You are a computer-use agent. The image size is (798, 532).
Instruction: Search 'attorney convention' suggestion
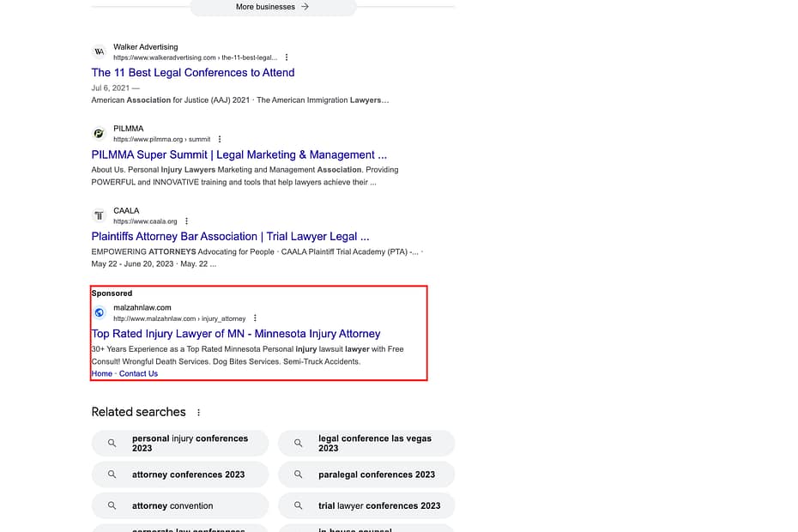(x=180, y=505)
